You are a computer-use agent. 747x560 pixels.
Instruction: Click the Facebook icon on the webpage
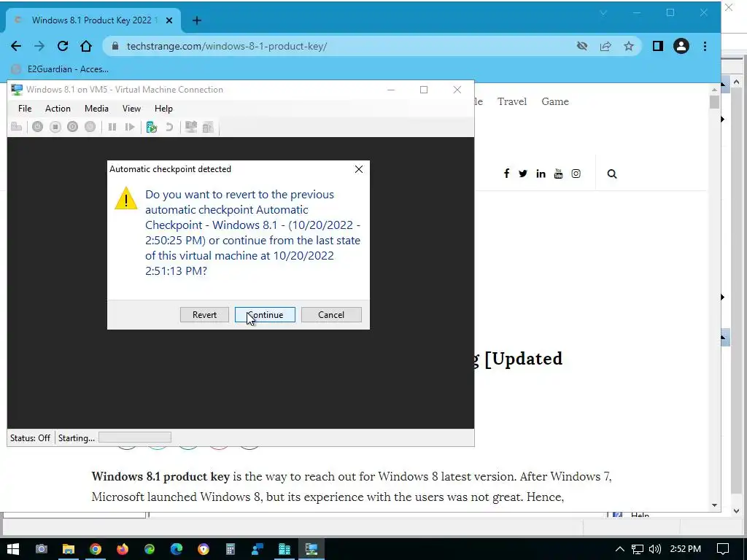(x=506, y=174)
